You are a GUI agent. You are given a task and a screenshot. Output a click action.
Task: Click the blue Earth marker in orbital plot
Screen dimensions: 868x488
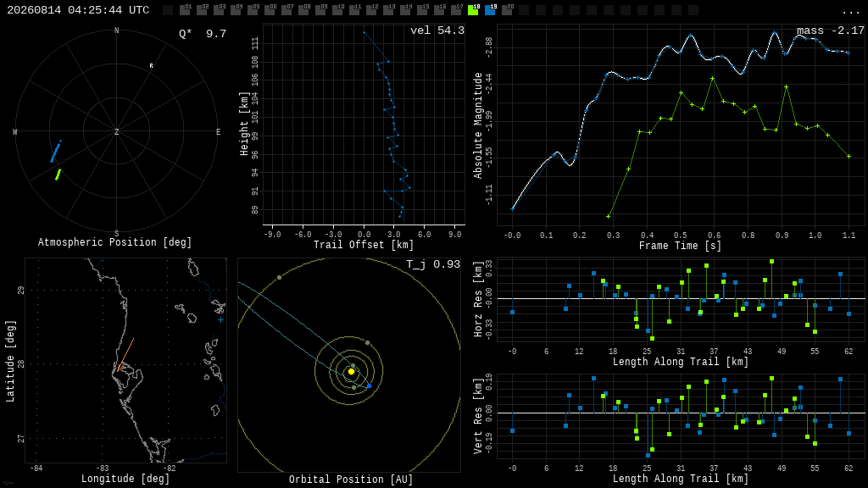coord(370,385)
